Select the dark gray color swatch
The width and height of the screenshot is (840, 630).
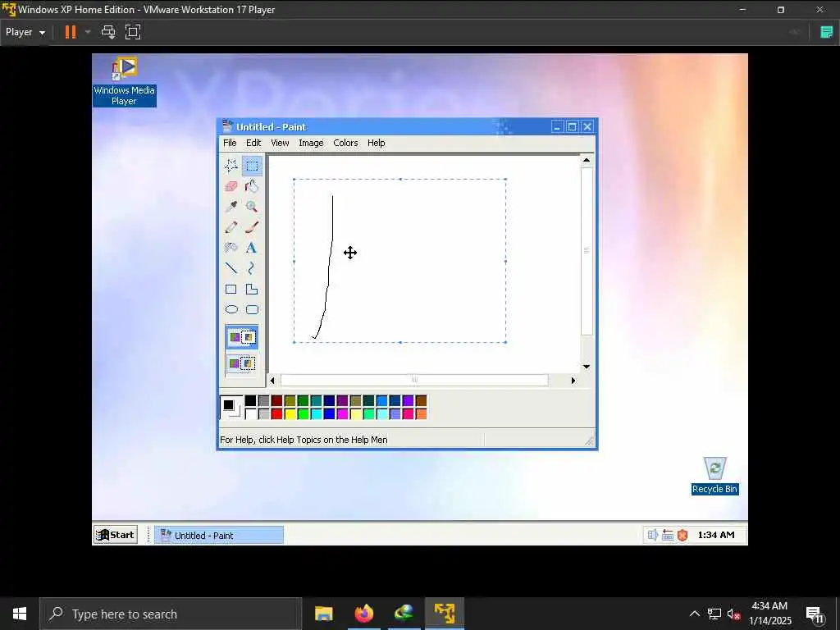[263, 400]
